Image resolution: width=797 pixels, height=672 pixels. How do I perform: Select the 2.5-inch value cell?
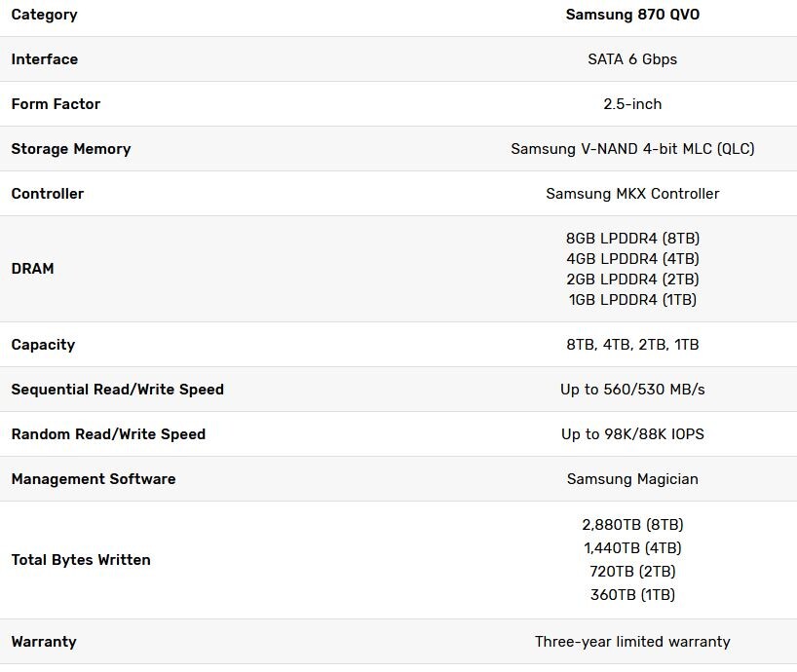click(632, 104)
